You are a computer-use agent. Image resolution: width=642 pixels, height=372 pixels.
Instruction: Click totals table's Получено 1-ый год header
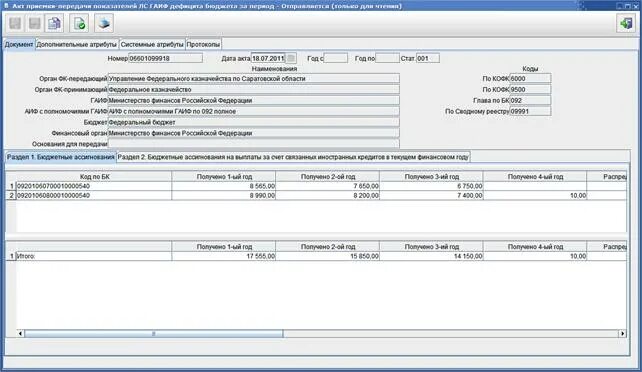coord(224,247)
